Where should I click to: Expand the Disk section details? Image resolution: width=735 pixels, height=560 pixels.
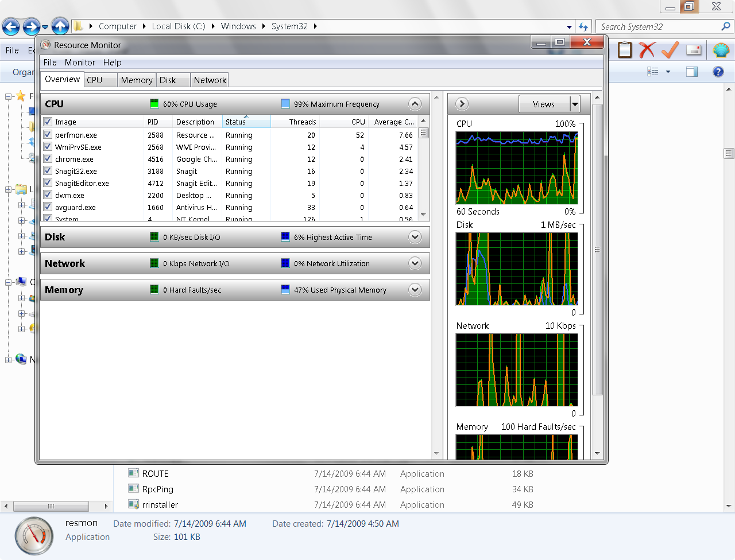tap(415, 237)
